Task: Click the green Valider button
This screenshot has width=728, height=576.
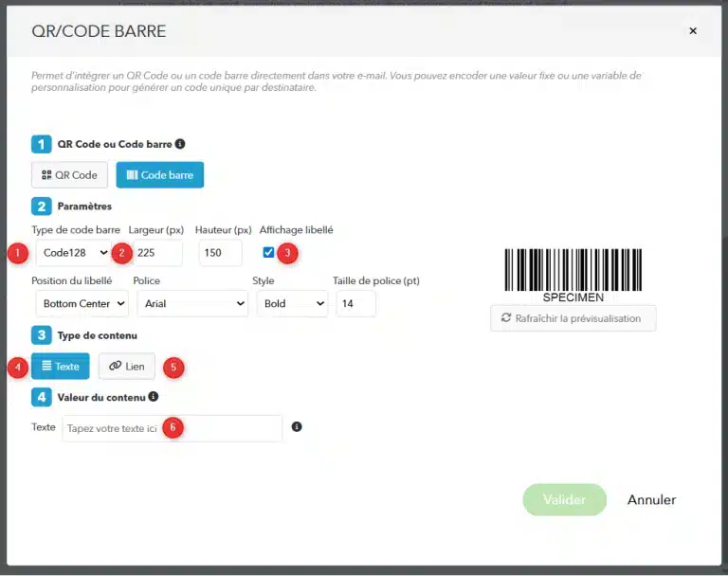Action: click(x=565, y=500)
